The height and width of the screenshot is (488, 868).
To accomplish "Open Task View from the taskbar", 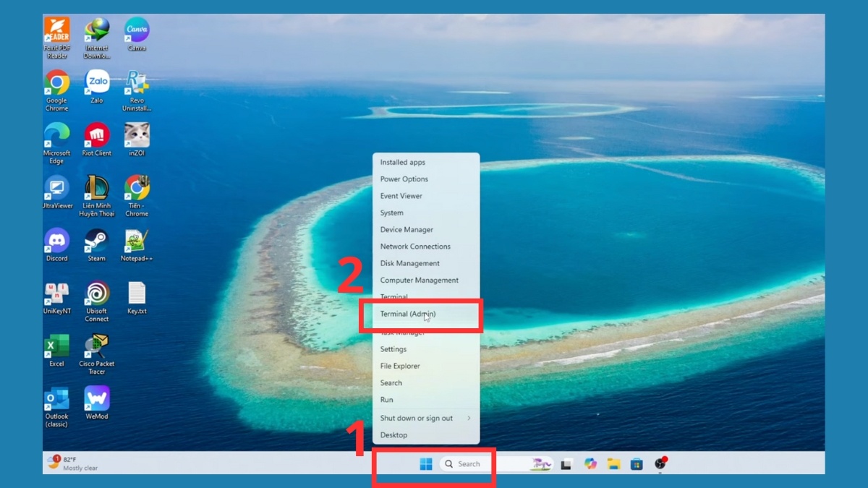I will tap(566, 464).
